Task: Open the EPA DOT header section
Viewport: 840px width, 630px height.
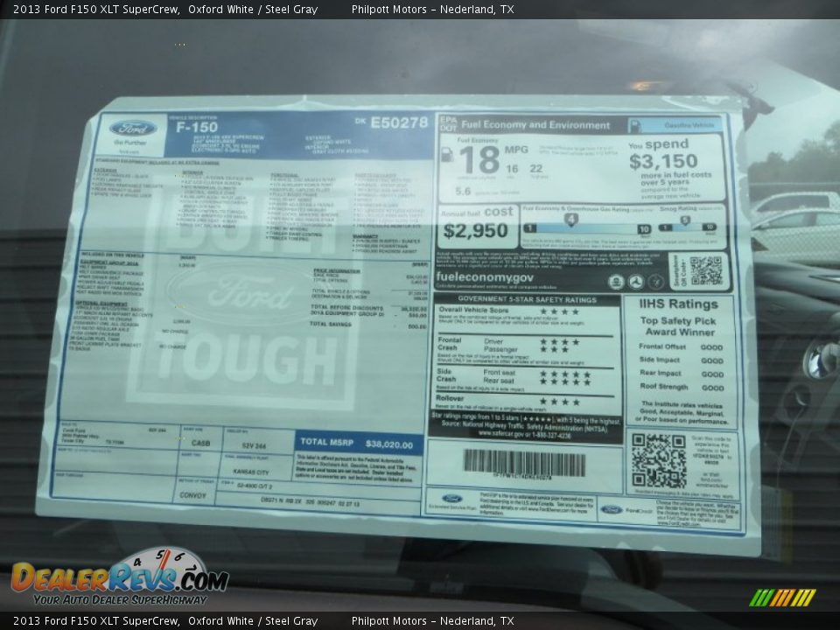Action: pyautogui.click(x=447, y=122)
